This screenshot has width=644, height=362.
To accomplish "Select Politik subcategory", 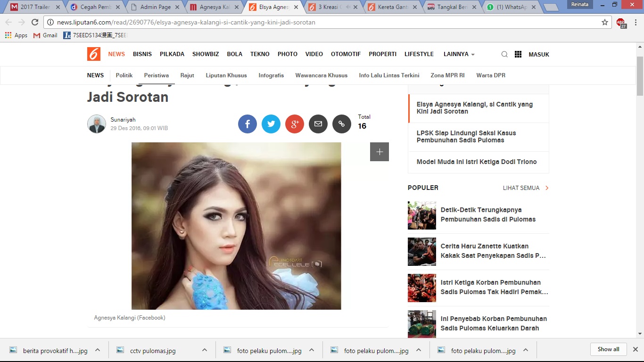I will point(124,75).
